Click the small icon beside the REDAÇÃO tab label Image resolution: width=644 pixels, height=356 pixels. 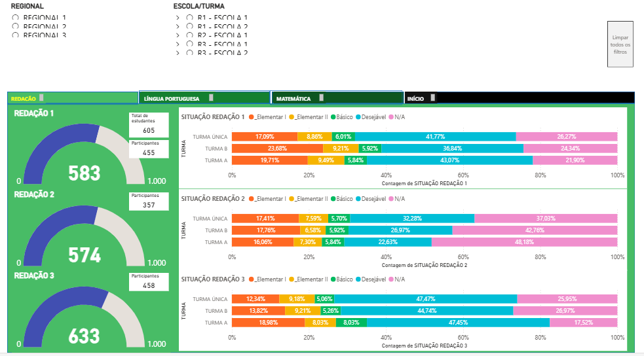click(x=42, y=98)
